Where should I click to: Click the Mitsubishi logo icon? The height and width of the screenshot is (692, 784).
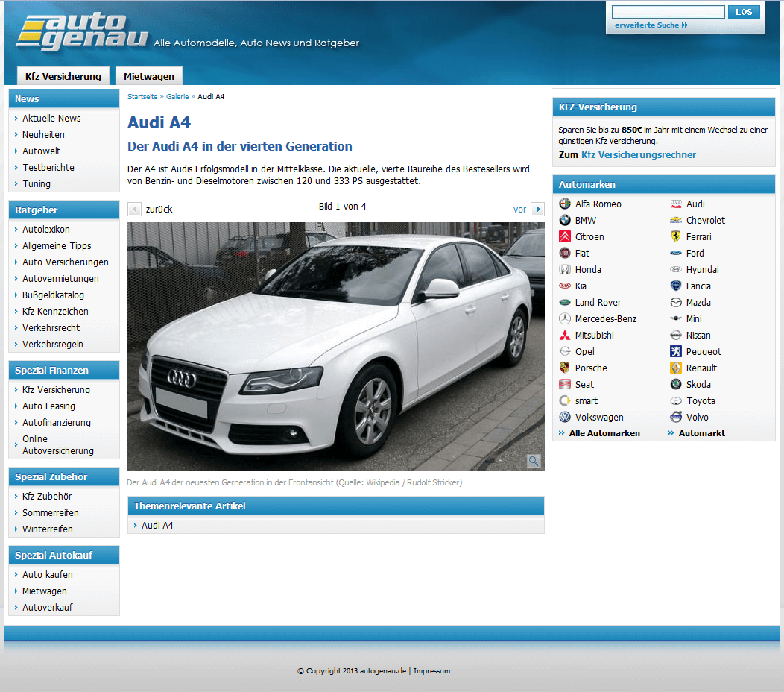565,336
